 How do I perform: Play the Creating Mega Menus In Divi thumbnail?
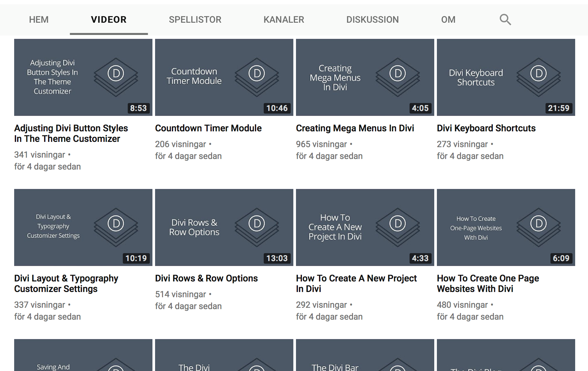[x=365, y=77]
